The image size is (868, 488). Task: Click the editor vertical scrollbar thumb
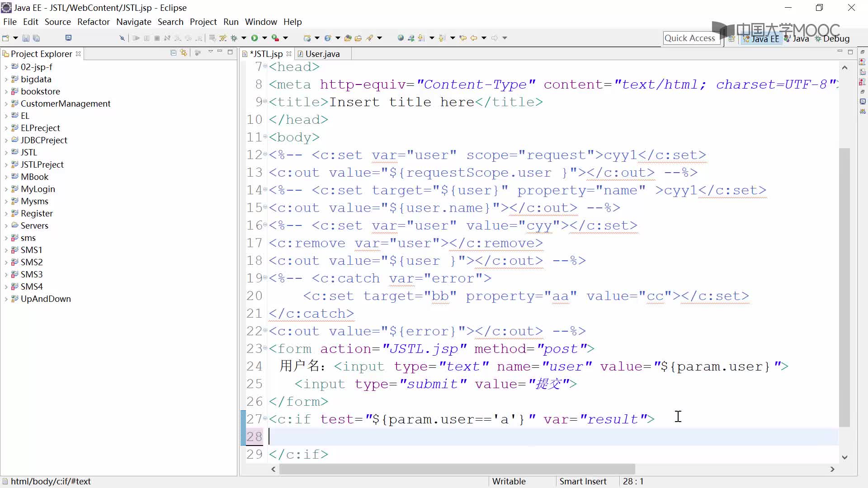click(844, 287)
